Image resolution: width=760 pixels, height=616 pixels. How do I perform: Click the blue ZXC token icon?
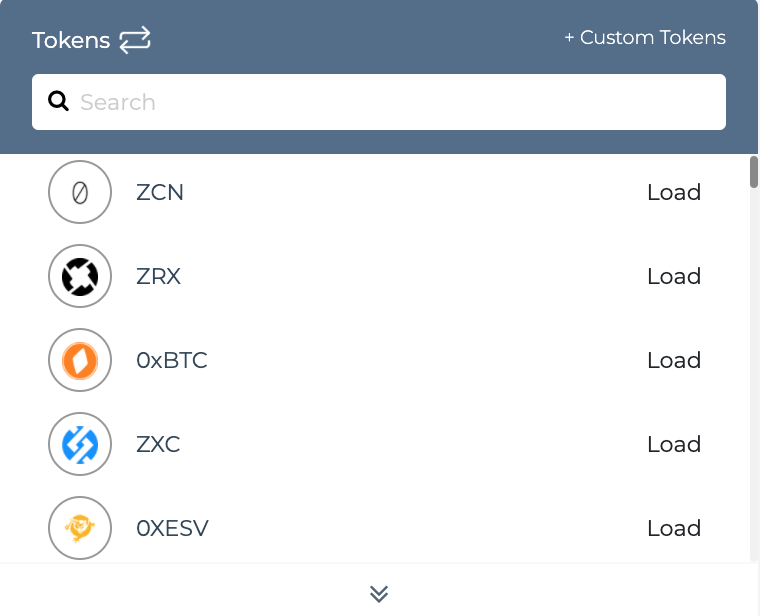coord(80,444)
